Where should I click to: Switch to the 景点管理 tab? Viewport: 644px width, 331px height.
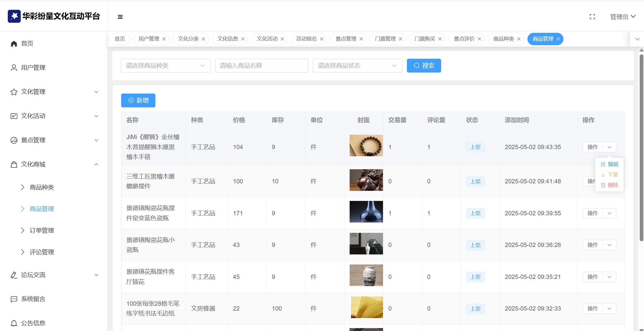pyautogui.click(x=346, y=39)
